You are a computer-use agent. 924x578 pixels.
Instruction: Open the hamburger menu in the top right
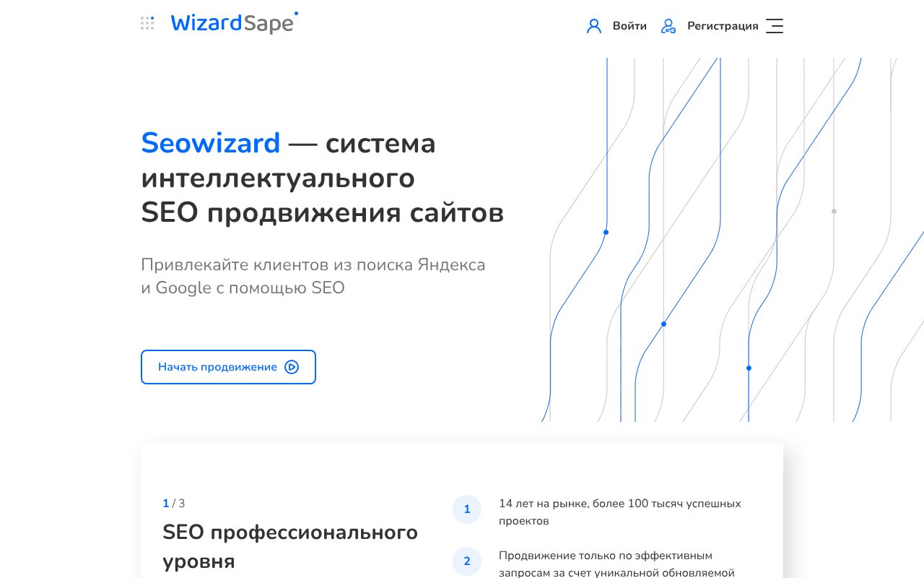point(774,26)
